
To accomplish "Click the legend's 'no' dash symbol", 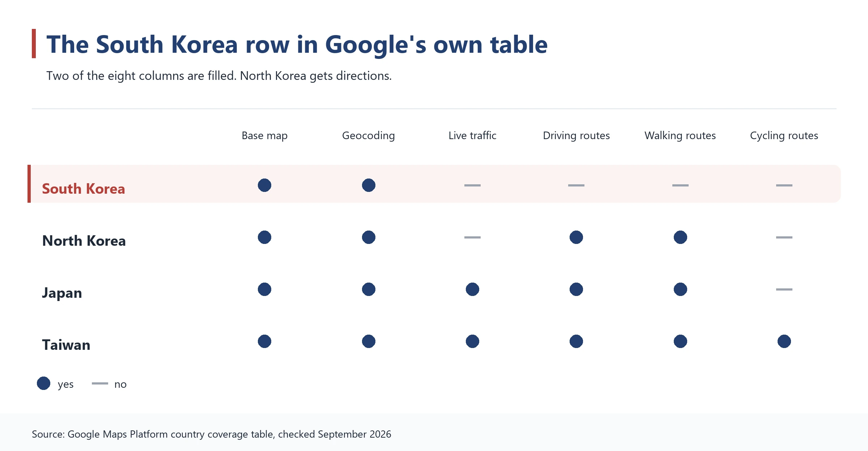I will (x=100, y=383).
